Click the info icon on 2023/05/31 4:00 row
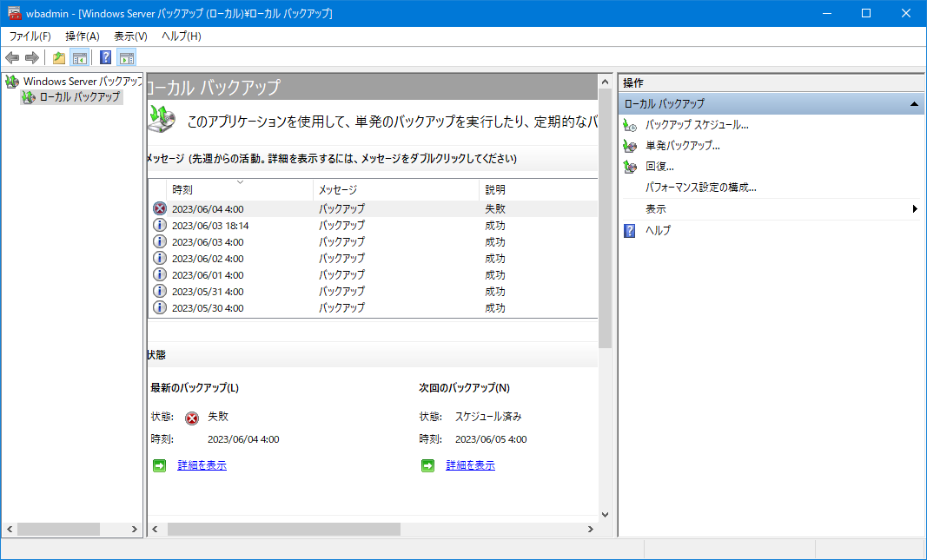Viewport: 927px width, 560px height. pyautogui.click(x=160, y=291)
